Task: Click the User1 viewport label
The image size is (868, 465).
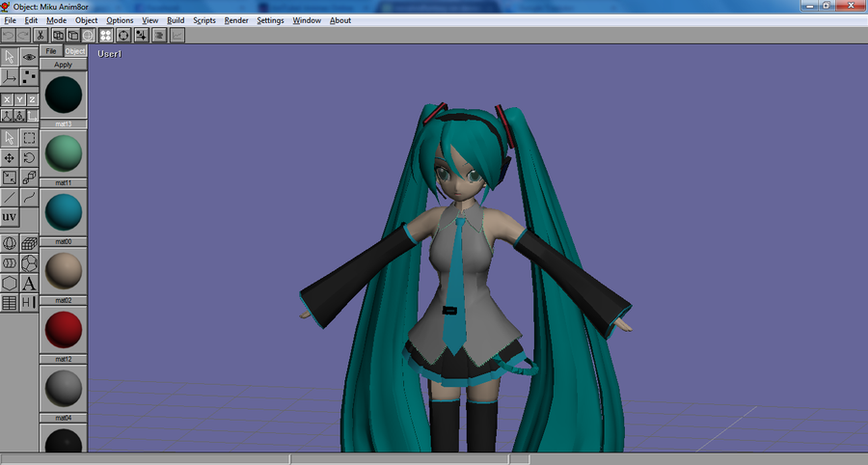Action: (110, 54)
